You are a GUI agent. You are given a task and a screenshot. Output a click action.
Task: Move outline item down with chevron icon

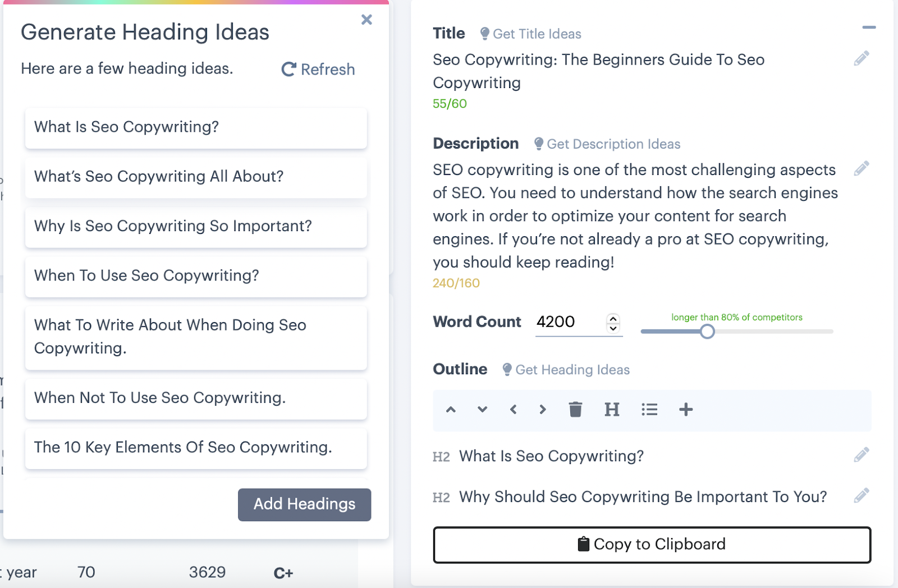pyautogui.click(x=482, y=410)
